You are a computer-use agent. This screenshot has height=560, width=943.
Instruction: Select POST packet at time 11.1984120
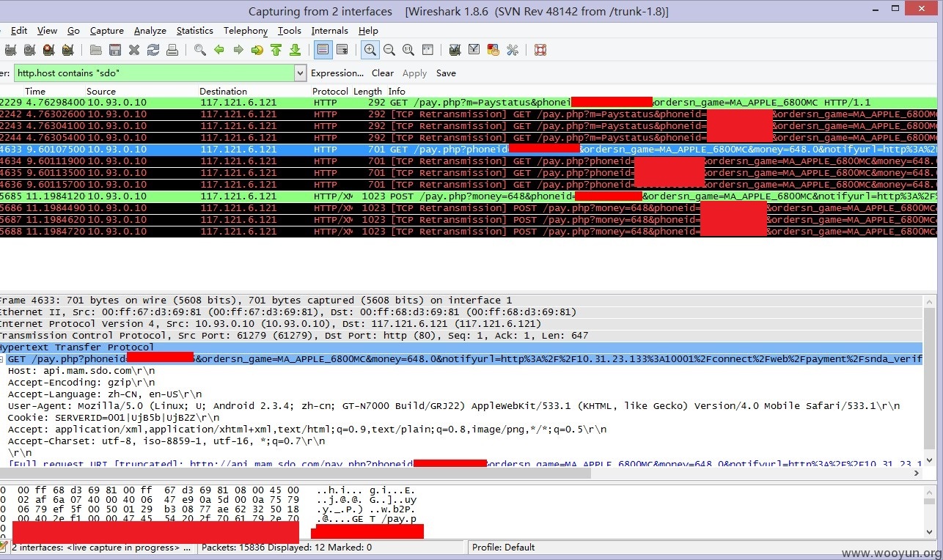[469, 196]
